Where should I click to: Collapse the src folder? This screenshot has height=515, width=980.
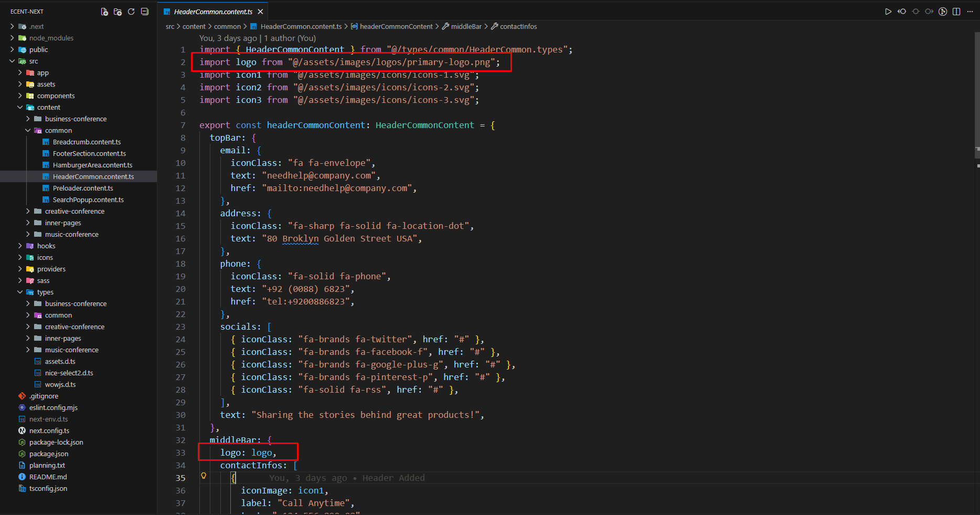(13, 61)
